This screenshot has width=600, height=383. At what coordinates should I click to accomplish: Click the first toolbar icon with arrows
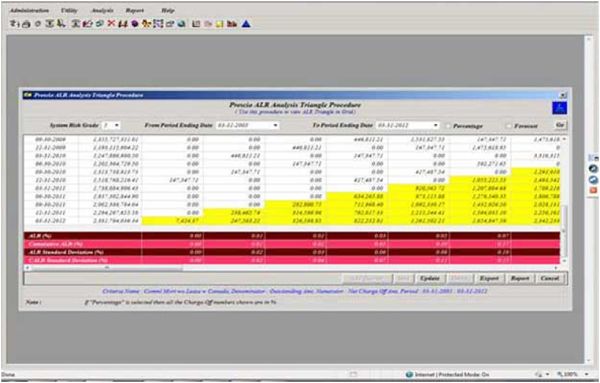(15, 24)
